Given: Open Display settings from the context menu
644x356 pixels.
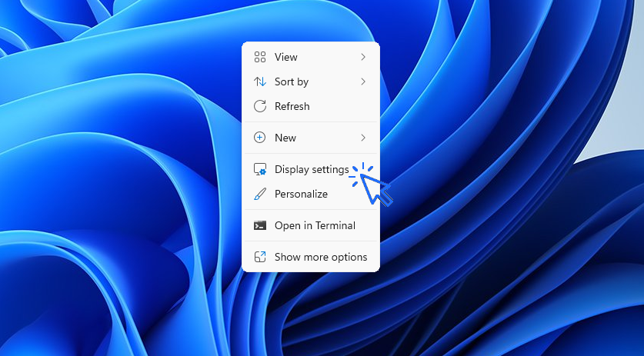Looking at the screenshot, I should pyautogui.click(x=312, y=169).
